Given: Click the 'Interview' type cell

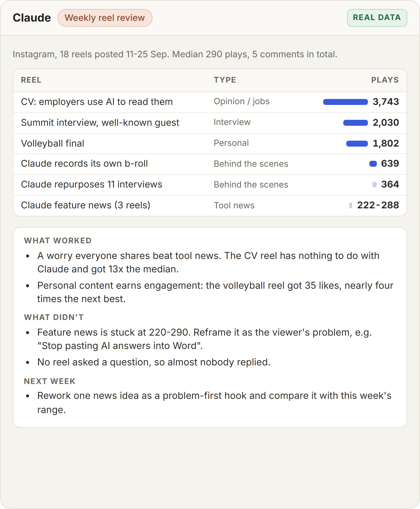Looking at the screenshot, I should 232,122.
